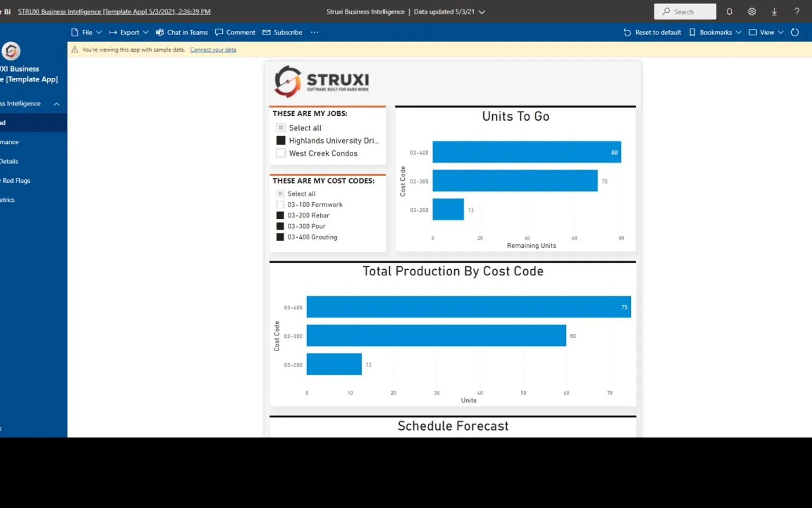Open the Red Flags page in sidebar
Viewport: 812px width, 508px height.
[16, 180]
